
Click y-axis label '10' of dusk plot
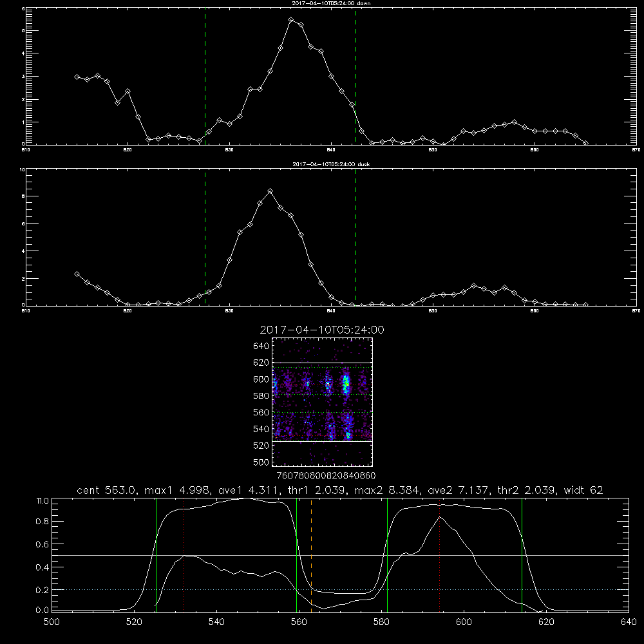click(x=23, y=169)
